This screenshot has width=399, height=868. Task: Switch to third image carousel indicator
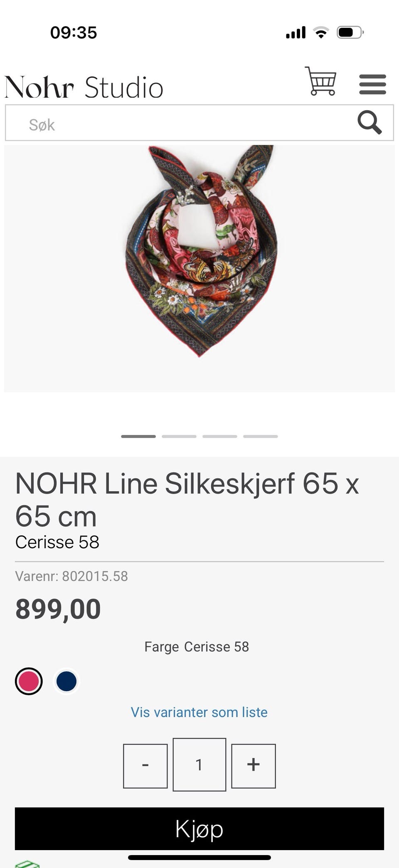click(x=220, y=436)
